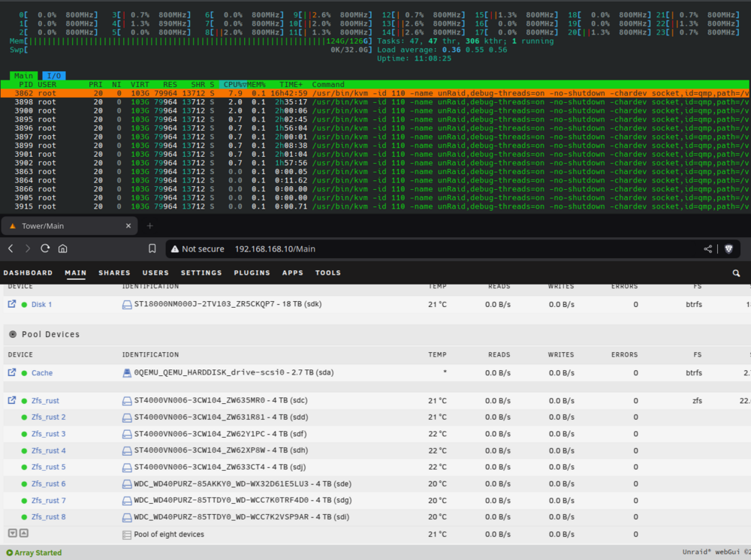The image size is (751, 560).
Task: Click drive icon for QEMU HARDDISK sda
Action: click(127, 373)
